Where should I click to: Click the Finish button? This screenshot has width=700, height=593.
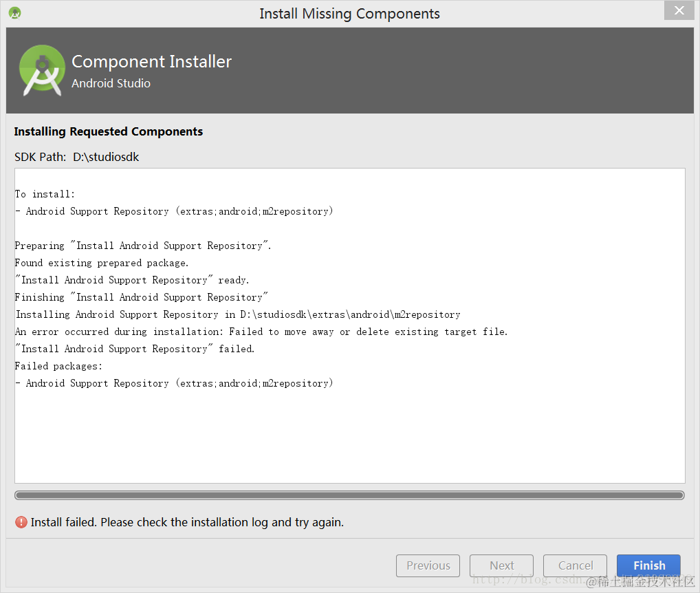[648, 565]
